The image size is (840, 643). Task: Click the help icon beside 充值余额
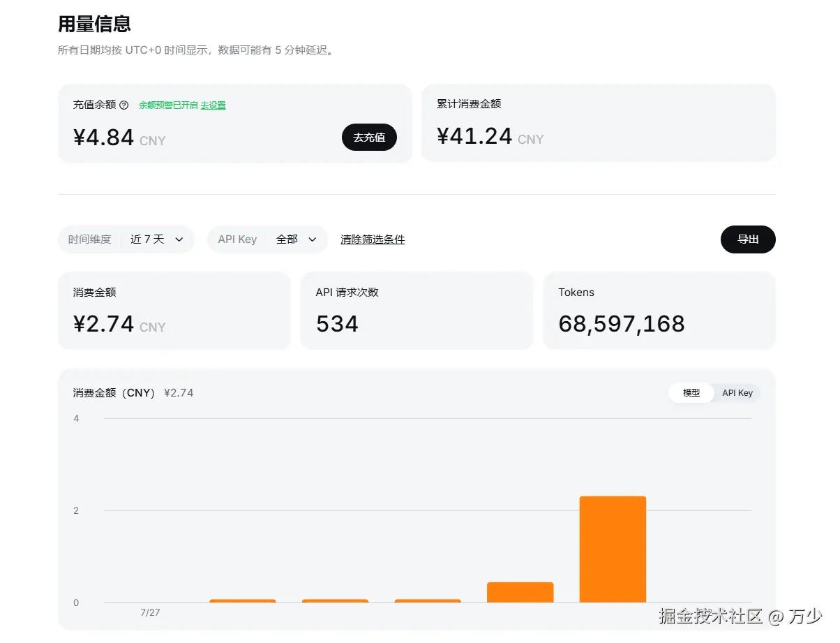(x=124, y=105)
